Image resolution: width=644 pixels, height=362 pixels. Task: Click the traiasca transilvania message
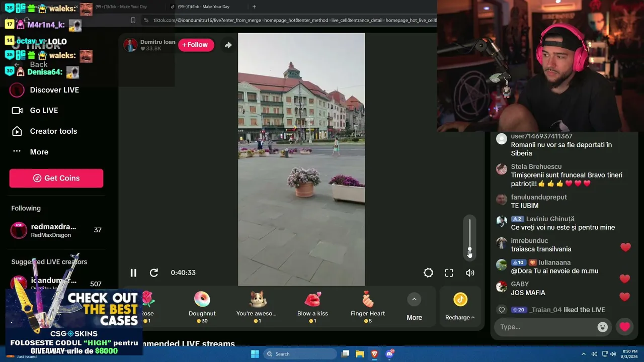(541, 249)
